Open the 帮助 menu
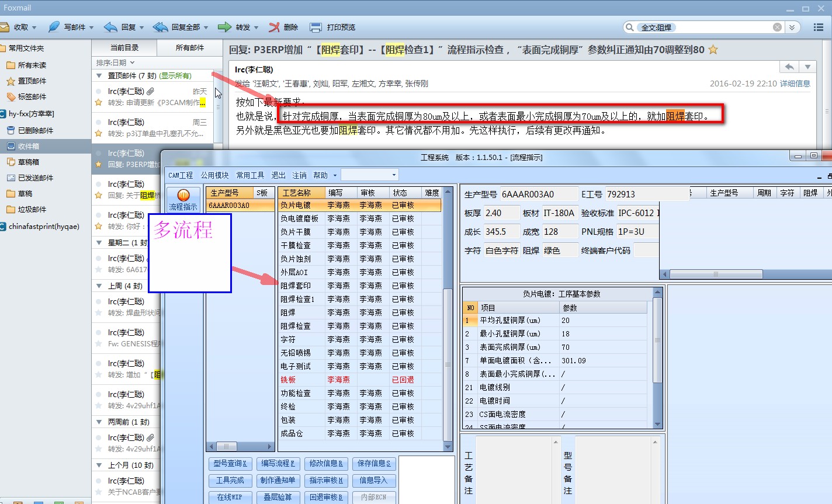The image size is (832, 504). [321, 175]
